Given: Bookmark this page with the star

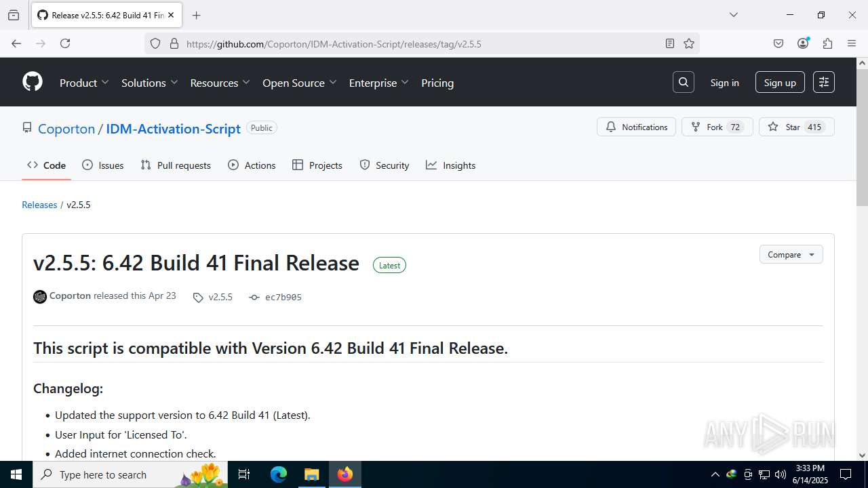Looking at the screenshot, I should click(689, 43).
